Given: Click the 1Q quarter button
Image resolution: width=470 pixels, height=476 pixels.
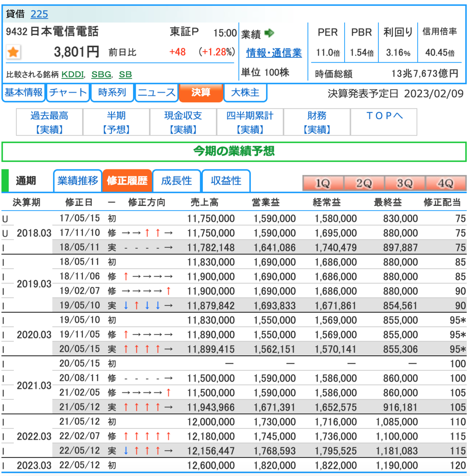Looking at the screenshot, I should pyautogui.click(x=323, y=183).
